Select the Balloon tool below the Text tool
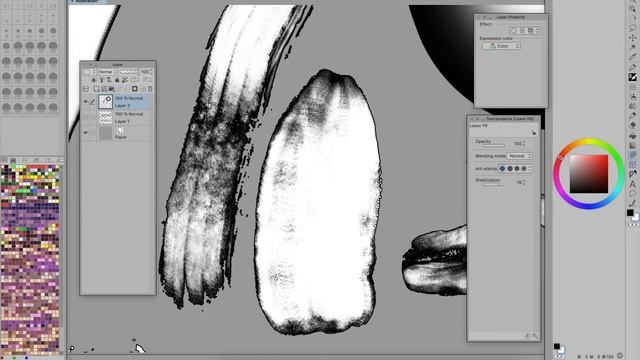 tap(632, 193)
